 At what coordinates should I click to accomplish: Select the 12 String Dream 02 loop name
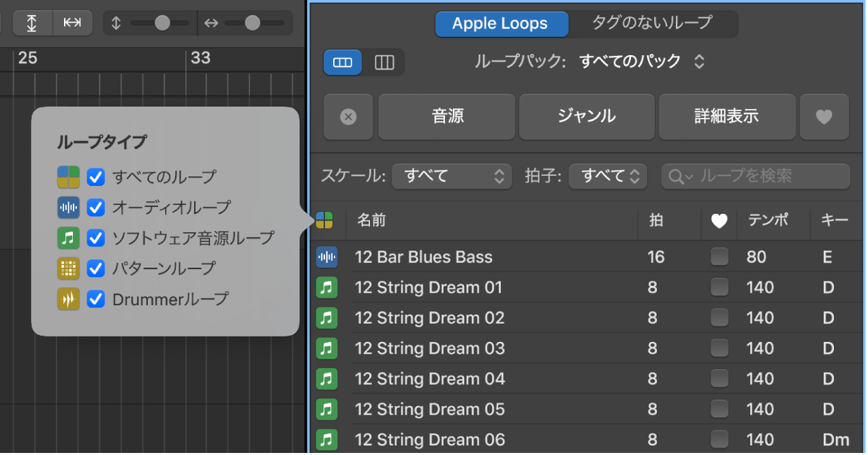pyautogui.click(x=430, y=318)
